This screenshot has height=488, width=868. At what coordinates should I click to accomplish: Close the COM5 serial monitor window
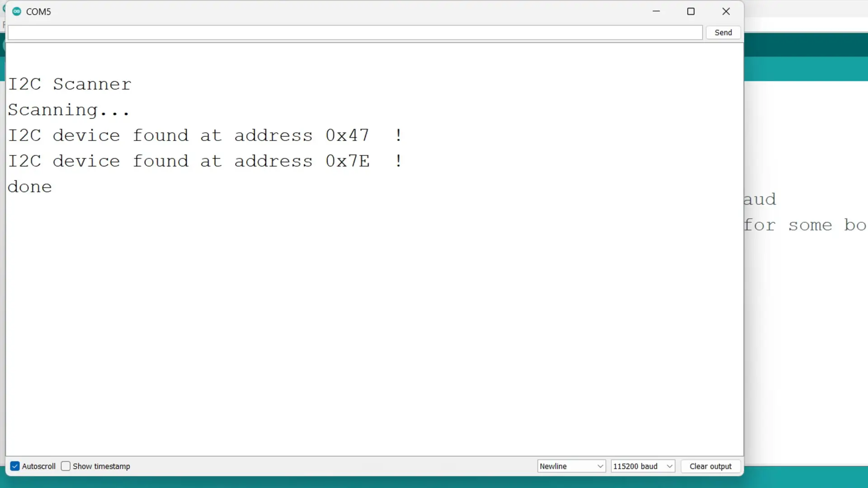pyautogui.click(x=726, y=11)
